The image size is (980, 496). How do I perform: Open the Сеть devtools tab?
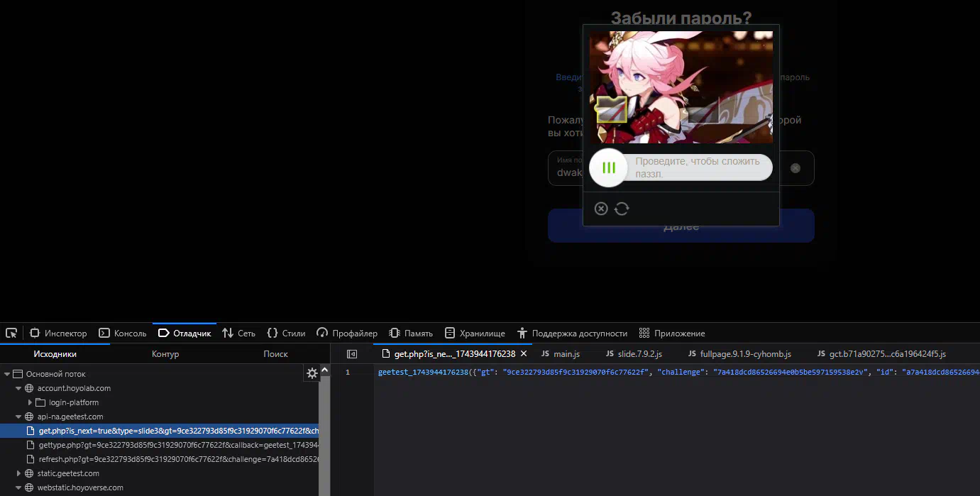coord(238,333)
